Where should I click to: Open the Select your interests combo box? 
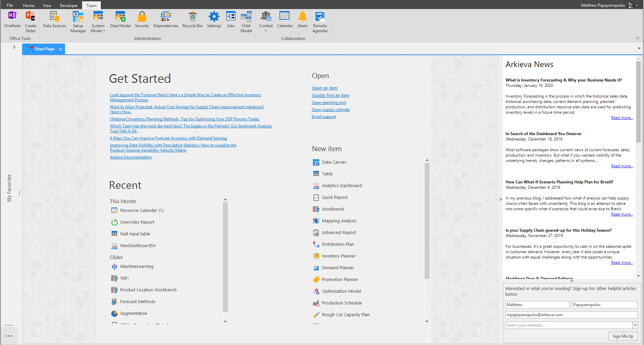[x=571, y=325]
